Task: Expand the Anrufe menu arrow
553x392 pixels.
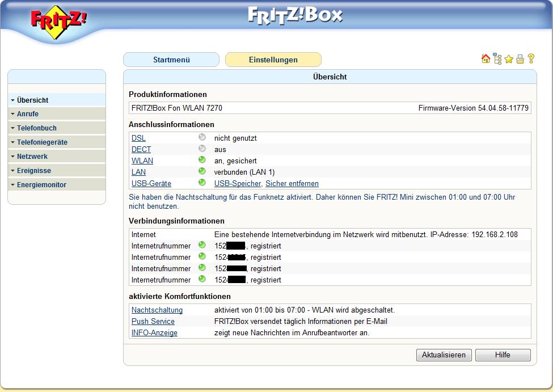Action: tap(12, 114)
